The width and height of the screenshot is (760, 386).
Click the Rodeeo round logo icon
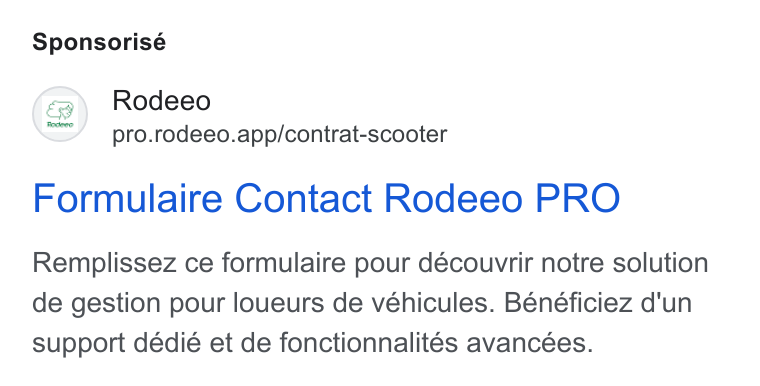tap(60, 114)
